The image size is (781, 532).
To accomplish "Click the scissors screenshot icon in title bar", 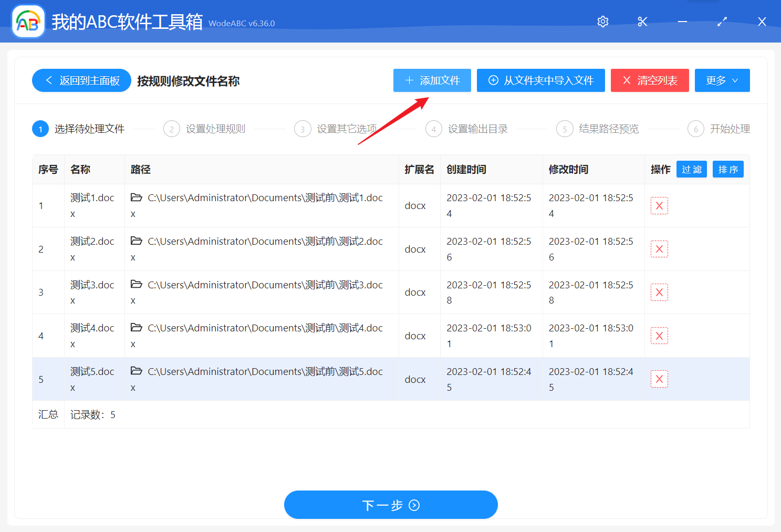I will [x=642, y=22].
